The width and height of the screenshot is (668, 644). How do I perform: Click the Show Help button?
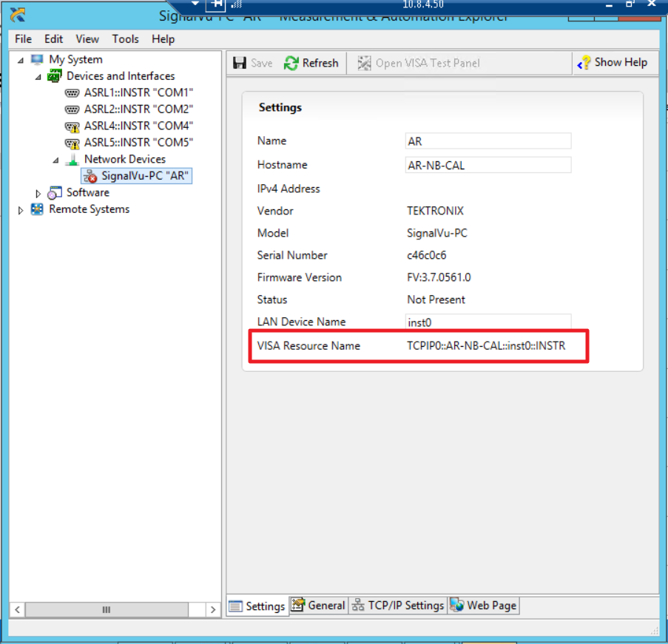point(613,63)
